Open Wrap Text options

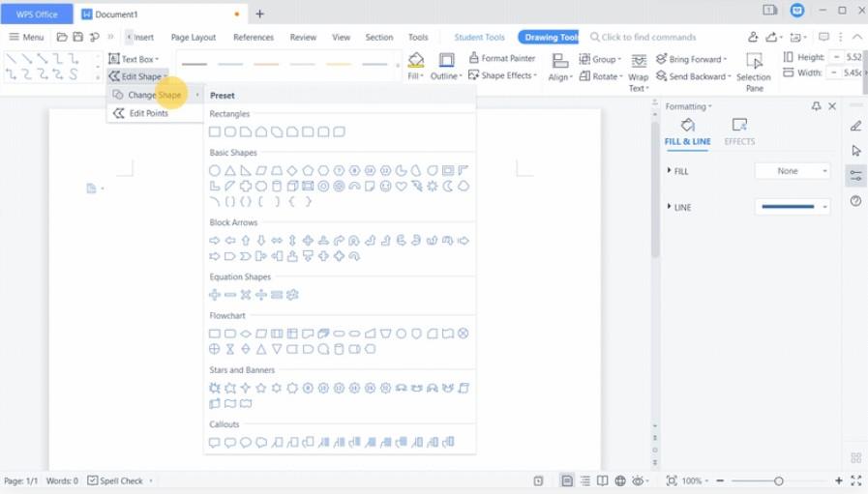[639, 72]
